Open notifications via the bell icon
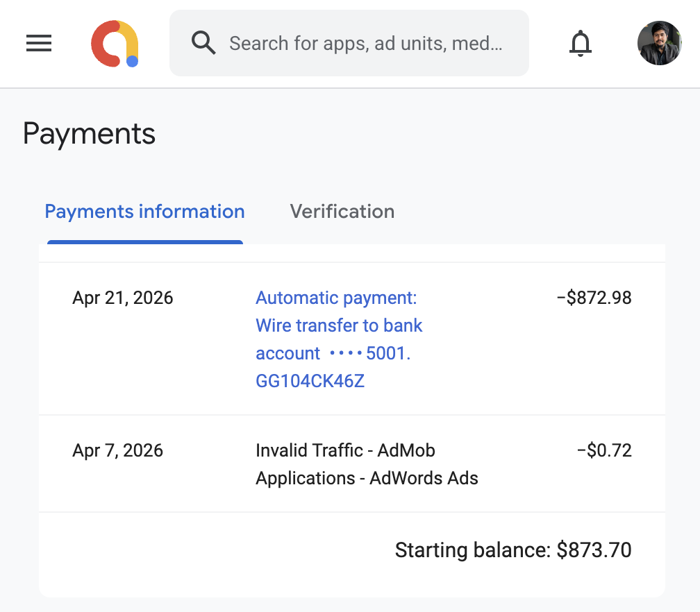This screenshot has width=700, height=612. [581, 43]
